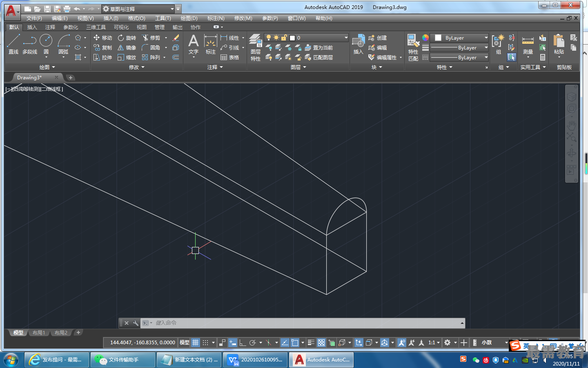Click the 组 group tool
The image size is (588, 368).
pos(498,44)
